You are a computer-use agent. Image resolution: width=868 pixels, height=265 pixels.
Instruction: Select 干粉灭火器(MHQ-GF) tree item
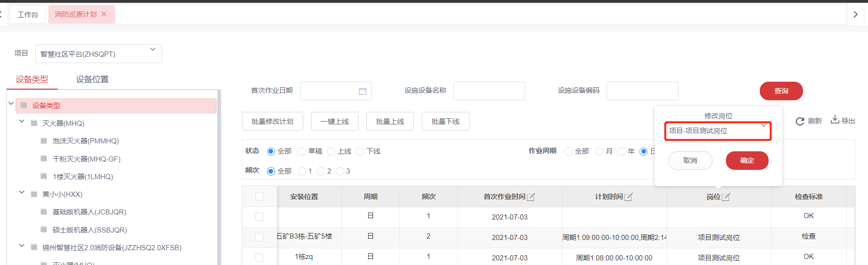pos(86,159)
